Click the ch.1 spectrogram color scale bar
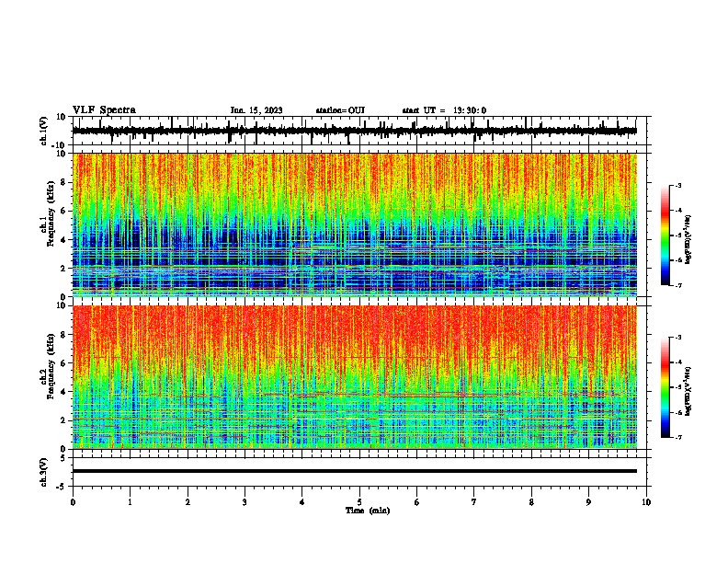This screenshot has width=728, height=563. pos(665,236)
